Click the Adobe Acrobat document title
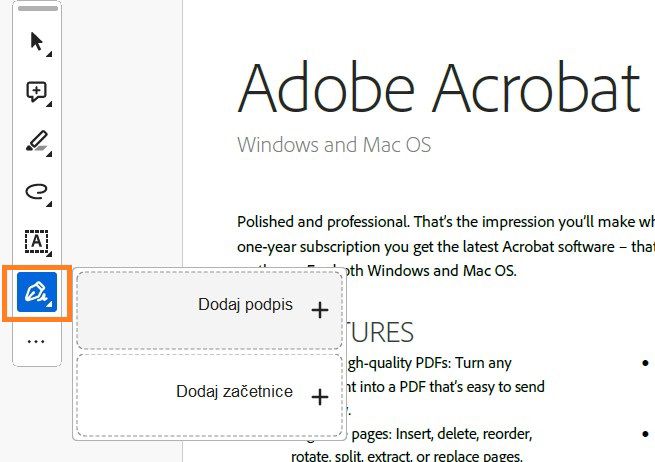Screen dimensions: 655x462 [438, 88]
